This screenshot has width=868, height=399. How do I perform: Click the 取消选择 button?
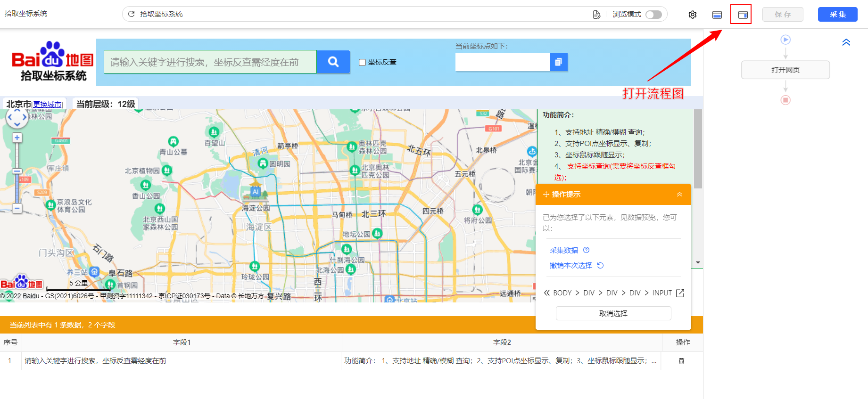[x=613, y=313]
